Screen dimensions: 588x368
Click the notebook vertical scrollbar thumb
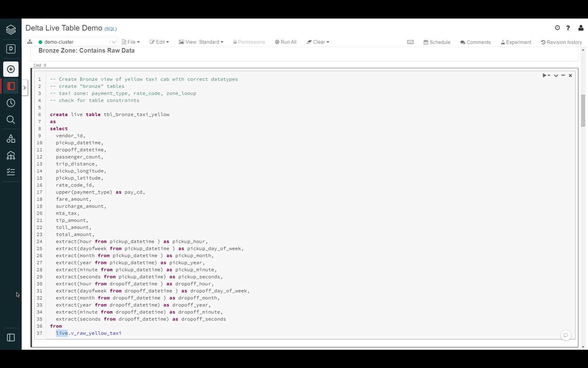coord(583,111)
